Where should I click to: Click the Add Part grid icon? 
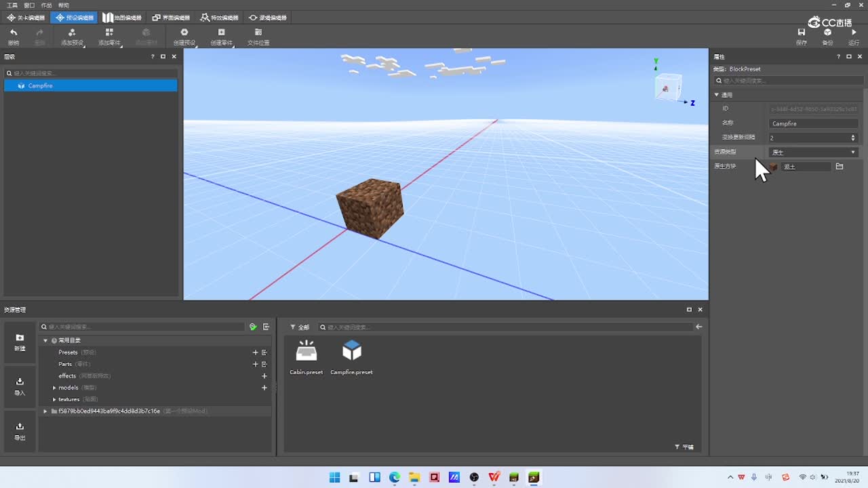click(x=109, y=33)
